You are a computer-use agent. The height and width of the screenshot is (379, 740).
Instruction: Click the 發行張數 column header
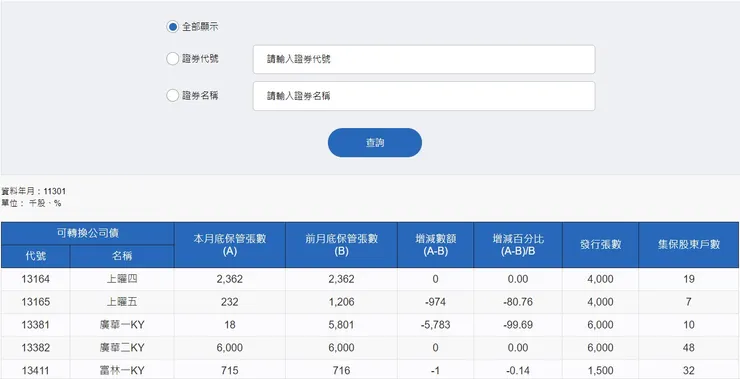pos(600,245)
